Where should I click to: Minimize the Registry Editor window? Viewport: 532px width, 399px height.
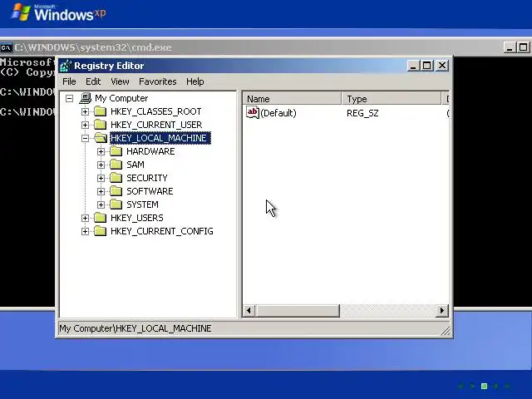point(413,66)
